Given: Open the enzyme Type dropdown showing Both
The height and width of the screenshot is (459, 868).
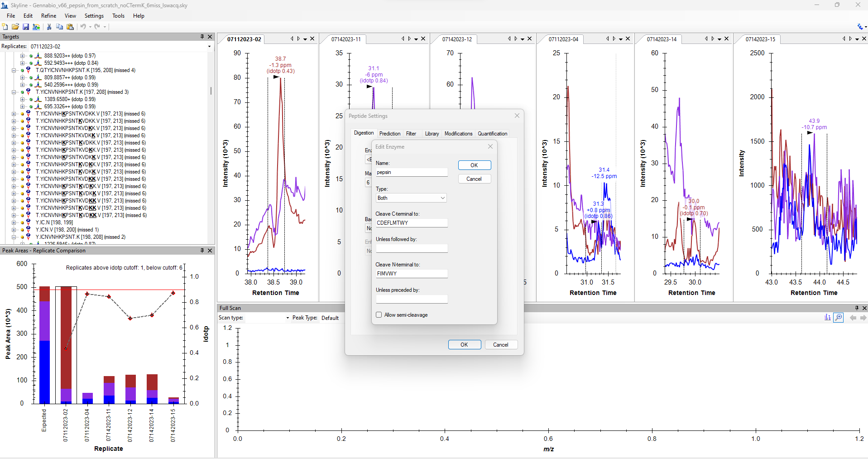Looking at the screenshot, I should pos(411,198).
